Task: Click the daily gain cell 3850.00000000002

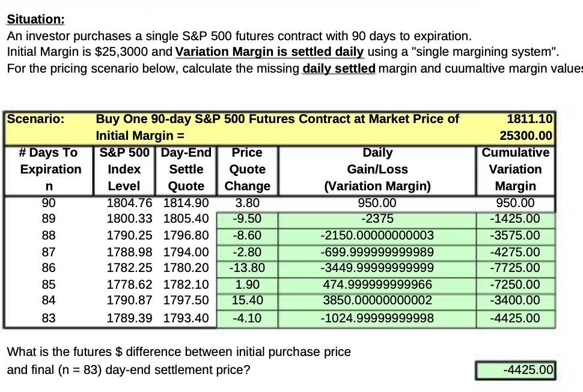Action: click(x=377, y=300)
